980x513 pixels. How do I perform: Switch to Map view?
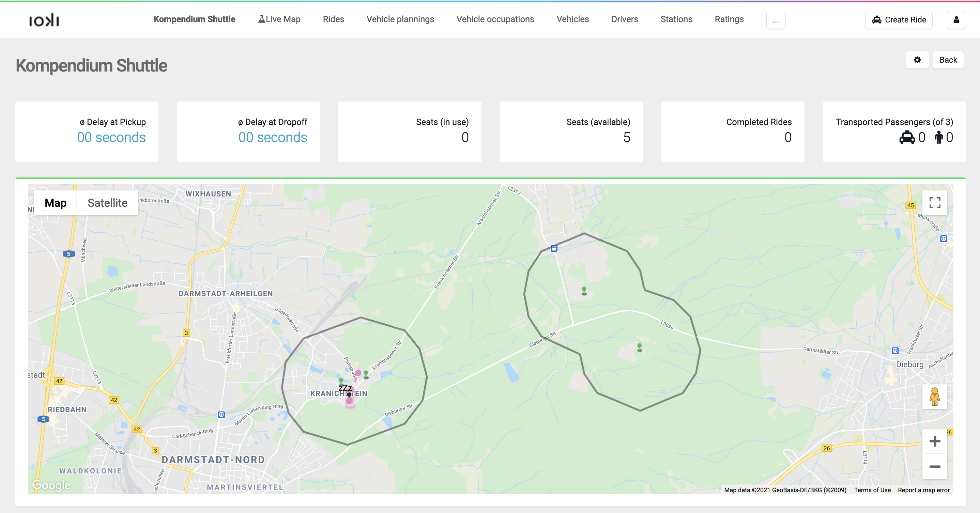[56, 203]
